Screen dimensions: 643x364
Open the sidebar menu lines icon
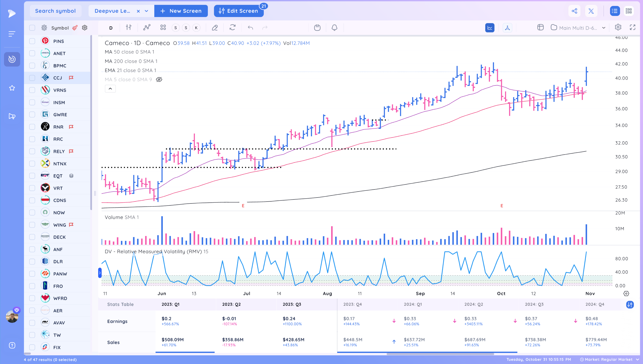[12, 34]
